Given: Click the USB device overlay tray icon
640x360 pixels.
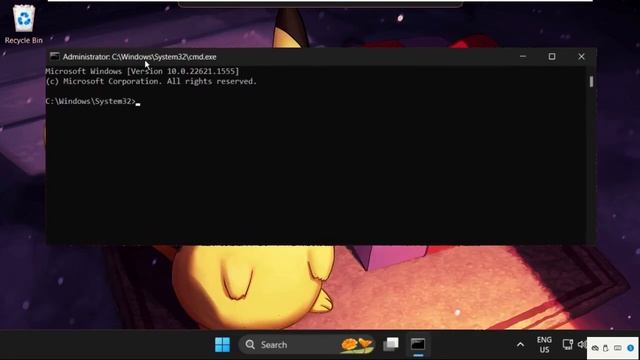Looking at the screenshot, I should click(606, 348).
